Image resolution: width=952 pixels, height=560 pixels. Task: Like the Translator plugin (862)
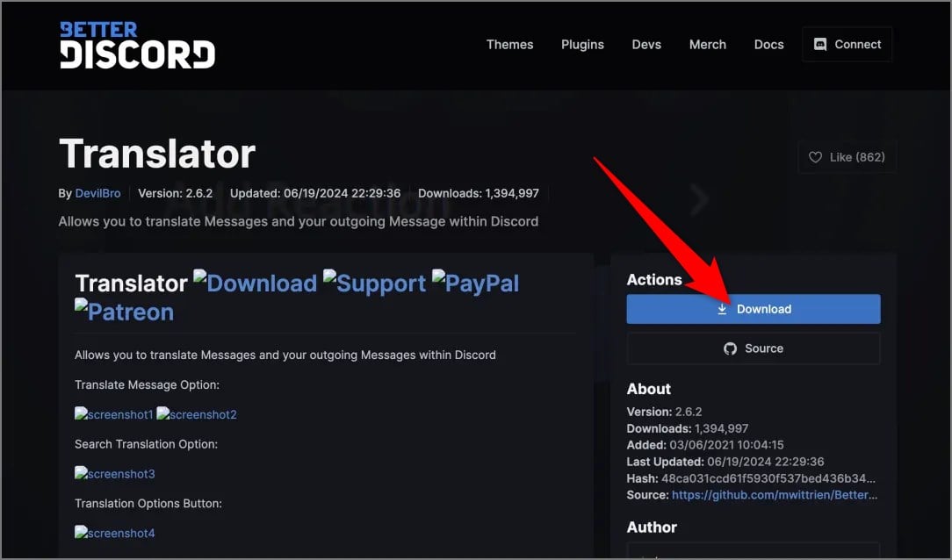pyautogui.click(x=847, y=157)
